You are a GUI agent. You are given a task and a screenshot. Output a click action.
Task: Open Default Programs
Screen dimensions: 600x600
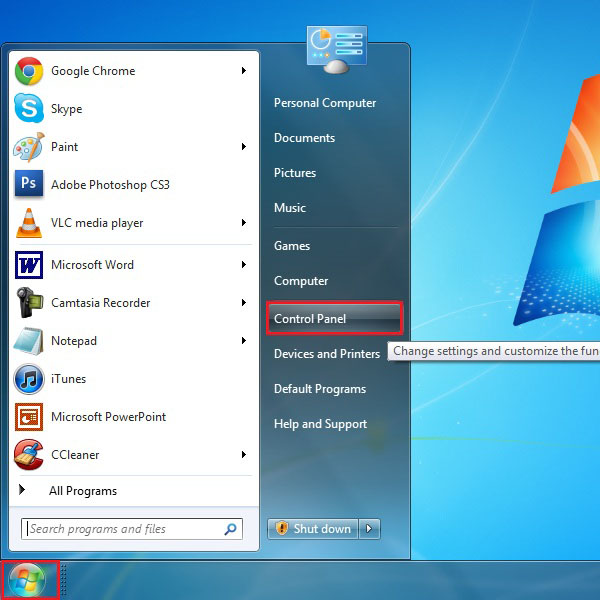320,389
